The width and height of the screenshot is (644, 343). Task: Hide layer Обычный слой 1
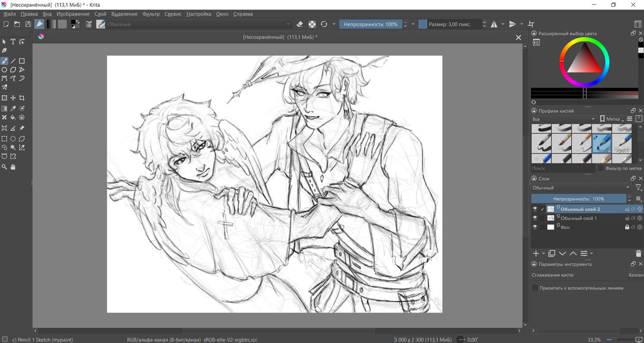pyautogui.click(x=535, y=218)
